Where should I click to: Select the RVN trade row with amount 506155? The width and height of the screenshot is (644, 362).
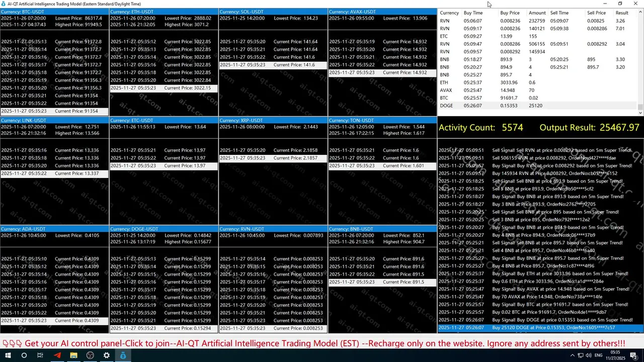[x=538, y=44]
